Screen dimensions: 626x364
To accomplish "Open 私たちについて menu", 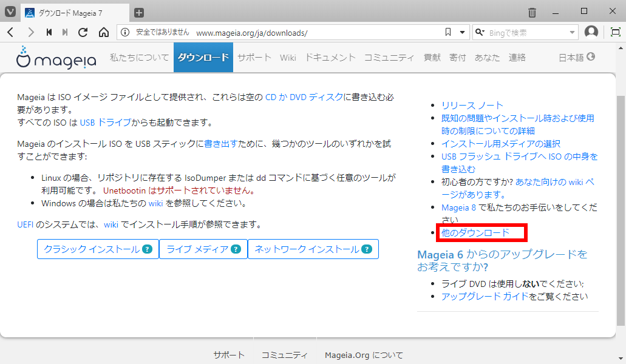I will [x=139, y=58].
